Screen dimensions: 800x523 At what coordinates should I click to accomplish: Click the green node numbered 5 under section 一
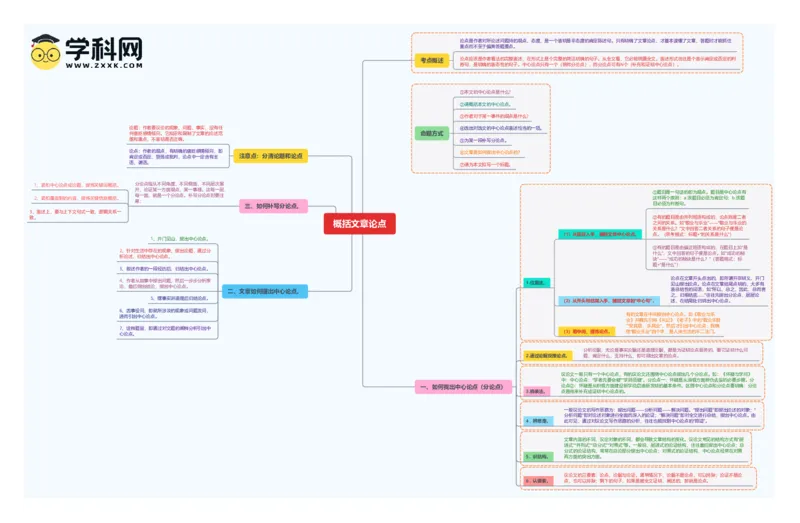(538, 457)
